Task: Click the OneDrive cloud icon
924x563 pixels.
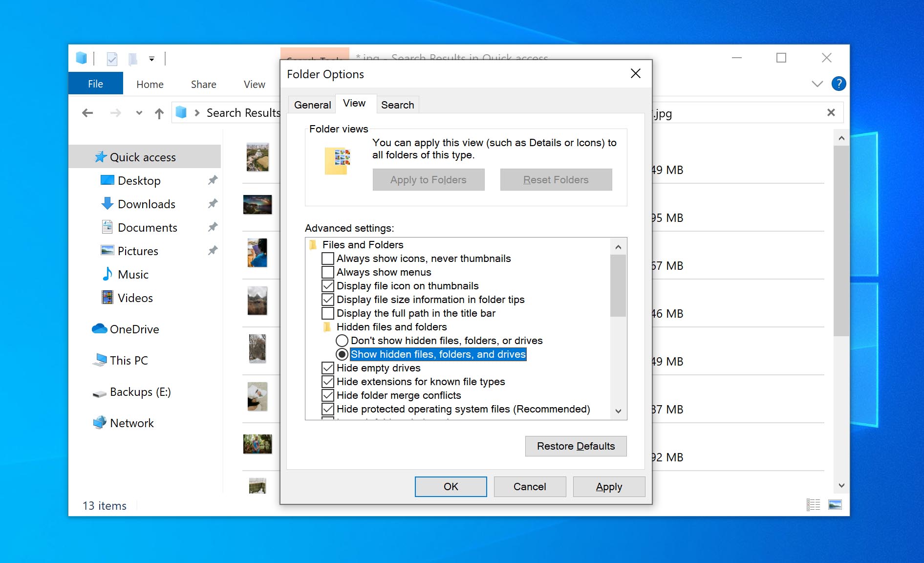Action: click(99, 328)
